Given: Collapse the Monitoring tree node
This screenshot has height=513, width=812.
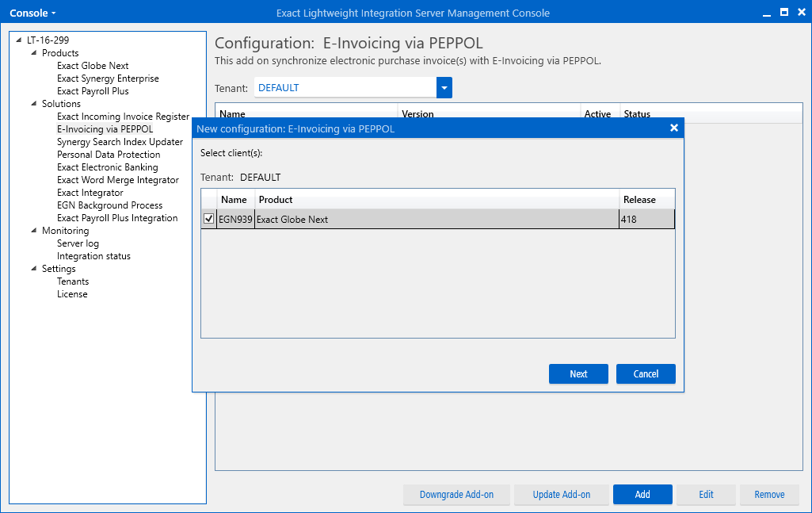Looking at the screenshot, I should tap(34, 231).
